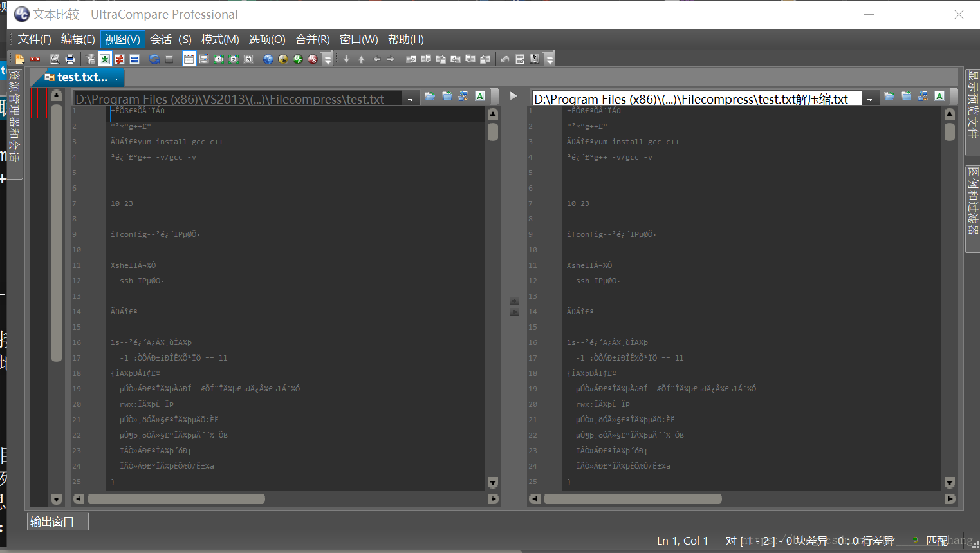Open right file path history dropdown
This screenshot has width=980, height=553.
click(x=870, y=98)
